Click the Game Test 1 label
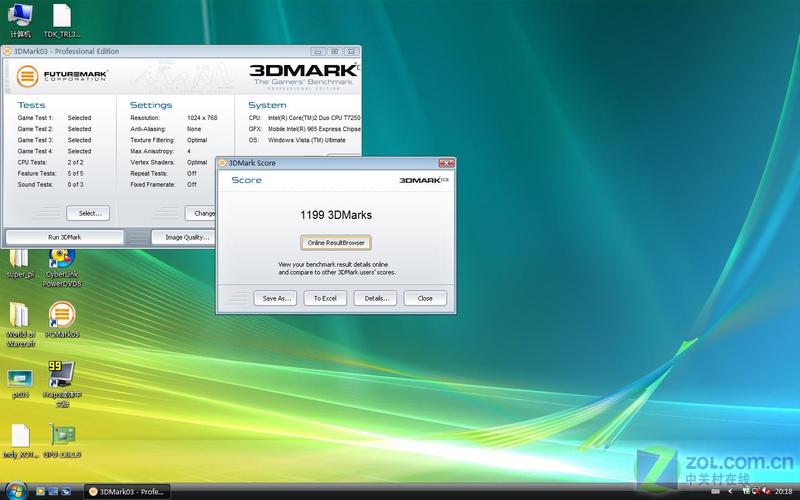The width and height of the screenshot is (800, 500). tap(35, 118)
